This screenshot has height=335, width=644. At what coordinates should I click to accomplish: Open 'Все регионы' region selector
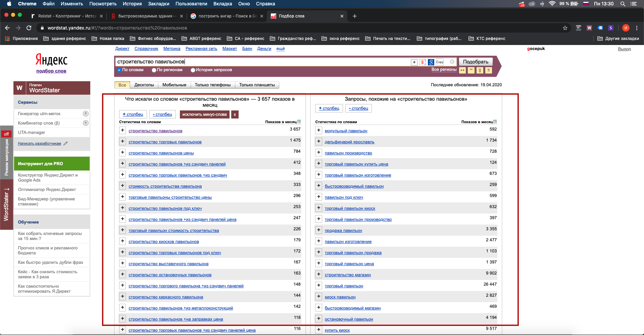point(444,69)
